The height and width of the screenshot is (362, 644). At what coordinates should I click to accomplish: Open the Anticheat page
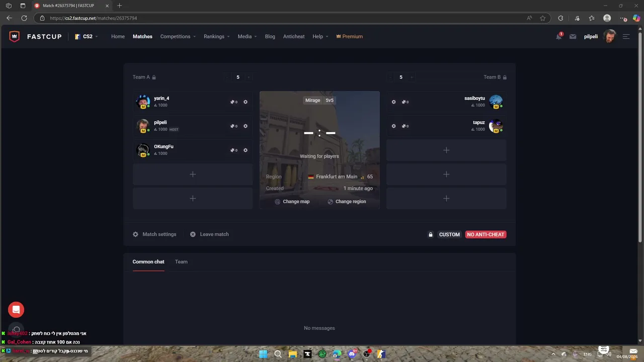click(x=294, y=37)
